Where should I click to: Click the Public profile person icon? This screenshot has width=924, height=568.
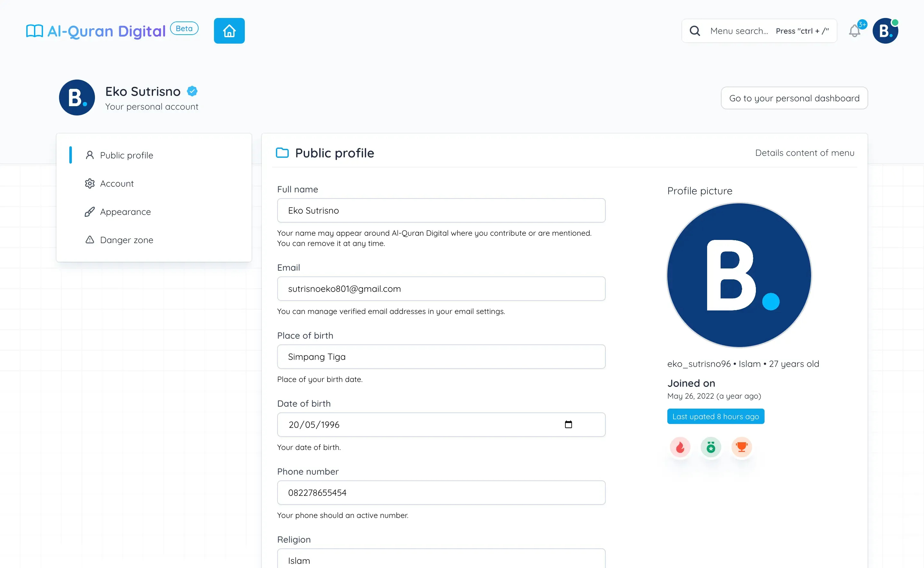pos(89,155)
